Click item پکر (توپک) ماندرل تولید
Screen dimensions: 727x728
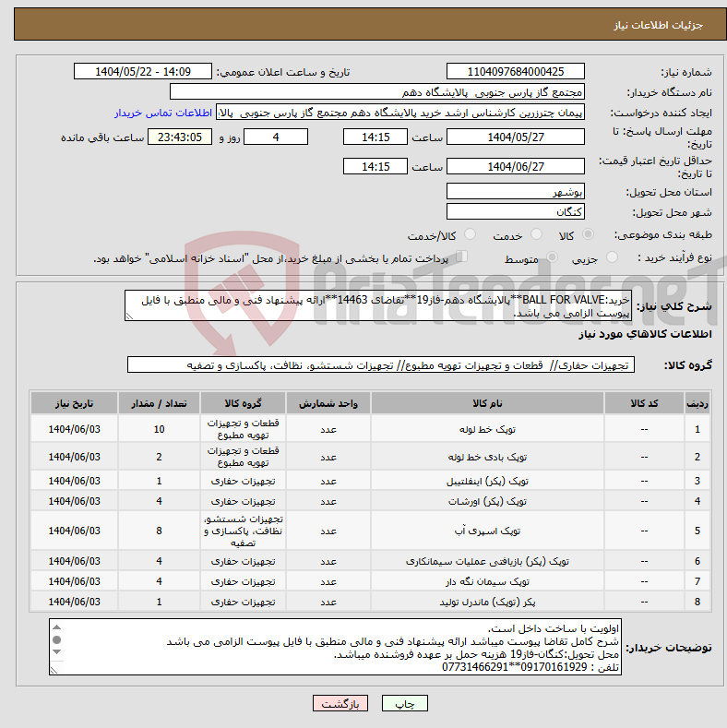click(x=487, y=602)
